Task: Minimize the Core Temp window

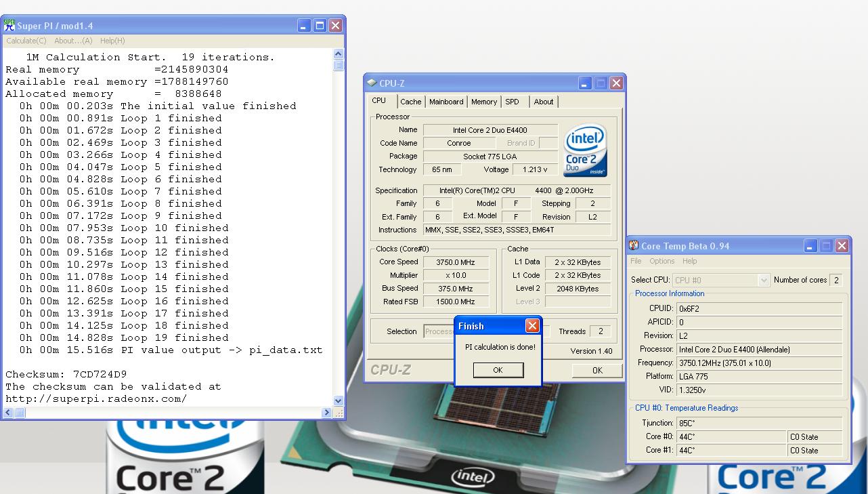Action: click(810, 246)
